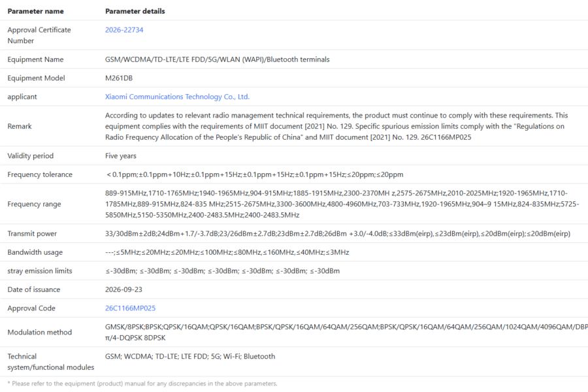The width and height of the screenshot is (588, 392).
Task: Click the 'applicant' row label
Action: tap(22, 97)
